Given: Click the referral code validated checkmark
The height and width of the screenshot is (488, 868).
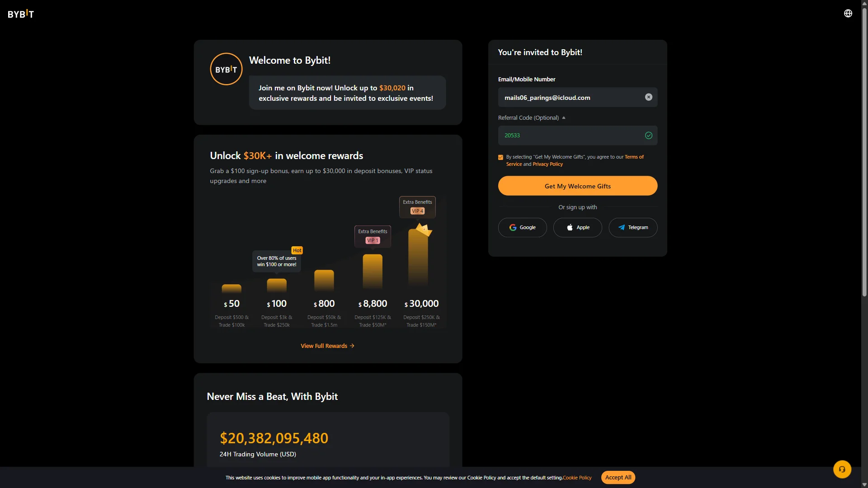Looking at the screenshot, I should pos(649,136).
